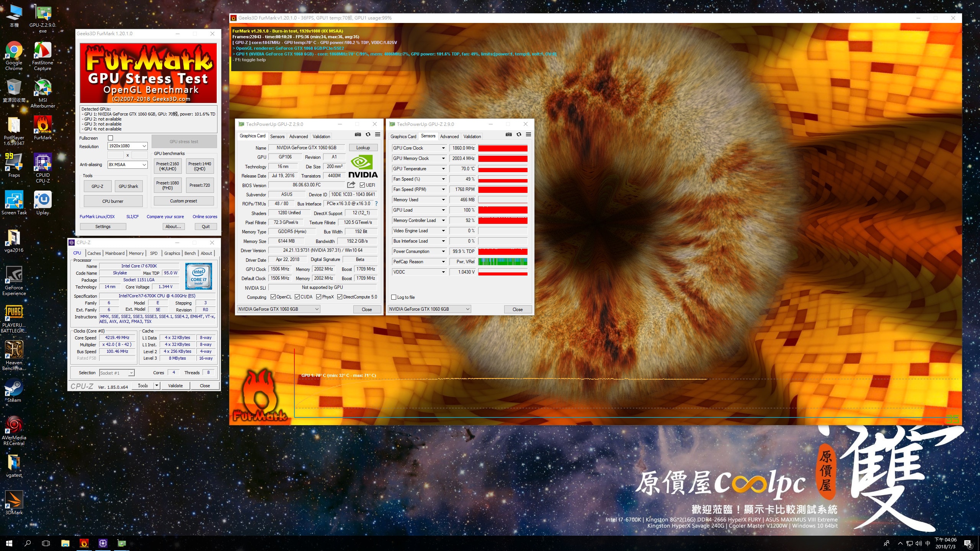The image size is (980, 551).
Task: Open Validation tab in GPU-Z Sensors window
Action: tap(472, 137)
